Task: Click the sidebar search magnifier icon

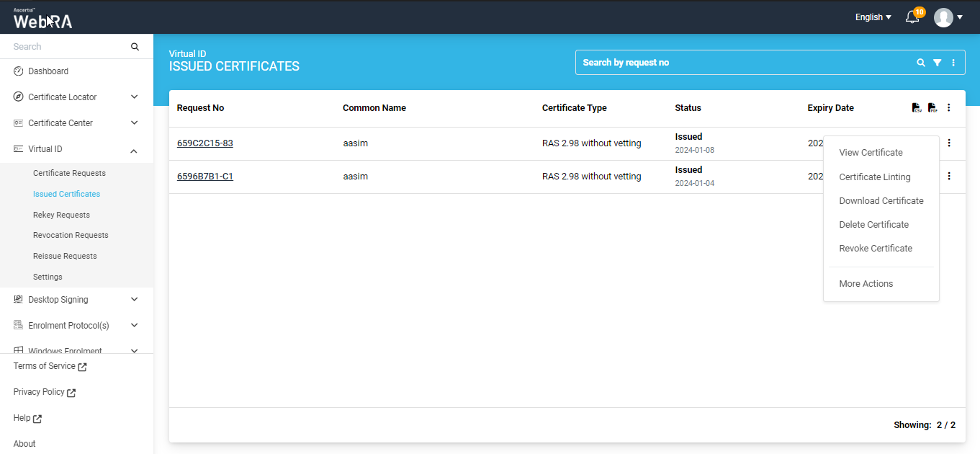Action: click(135, 47)
